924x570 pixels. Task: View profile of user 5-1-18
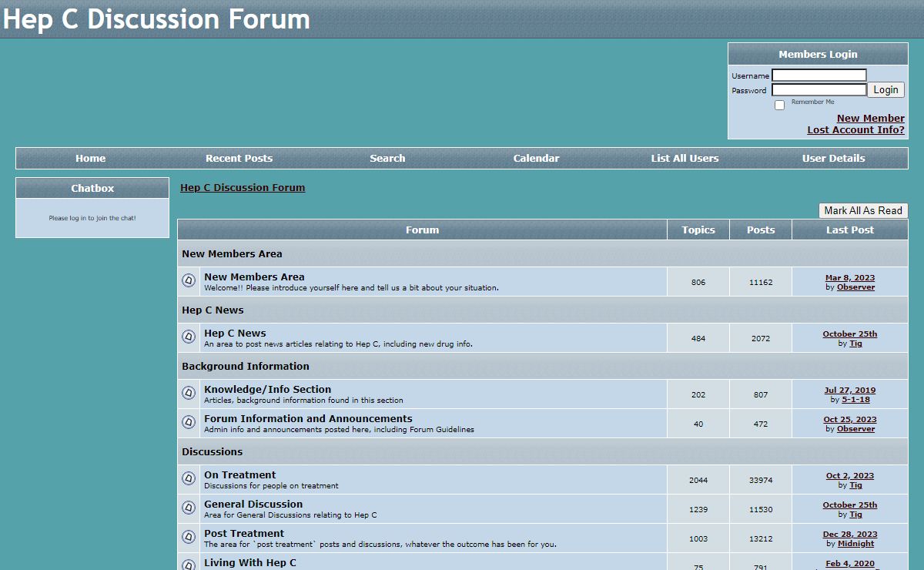click(855, 399)
